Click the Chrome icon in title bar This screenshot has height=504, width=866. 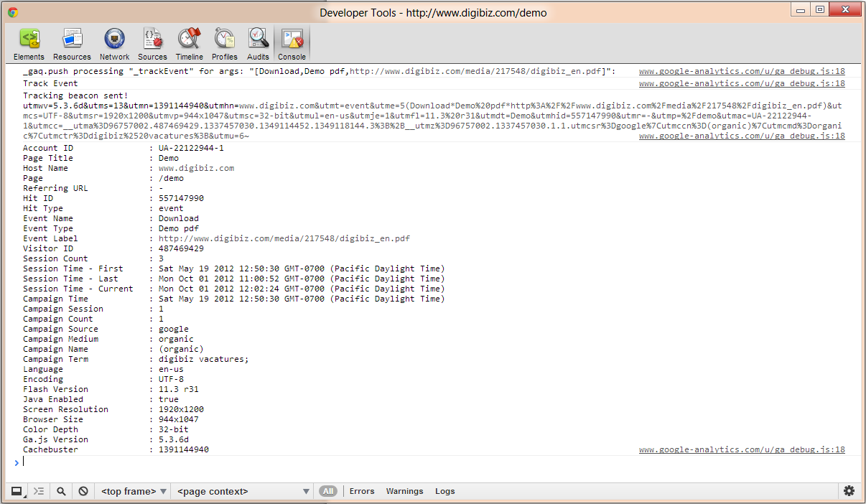tap(13, 12)
